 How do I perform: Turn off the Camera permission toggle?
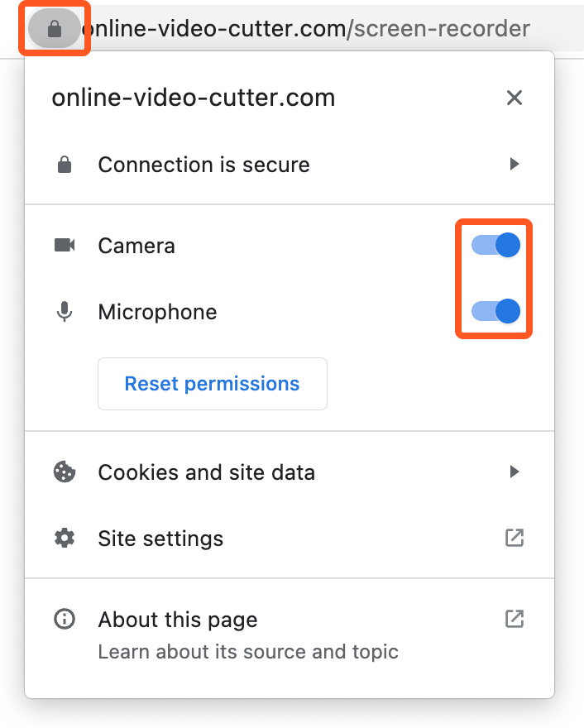click(x=495, y=245)
